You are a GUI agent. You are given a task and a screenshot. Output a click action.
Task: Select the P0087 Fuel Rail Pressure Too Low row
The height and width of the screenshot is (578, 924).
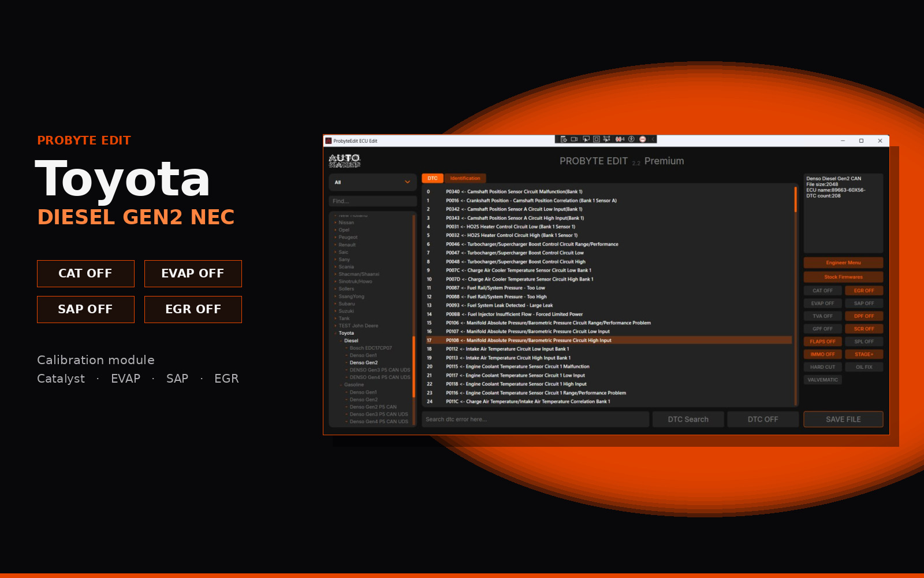pos(608,288)
